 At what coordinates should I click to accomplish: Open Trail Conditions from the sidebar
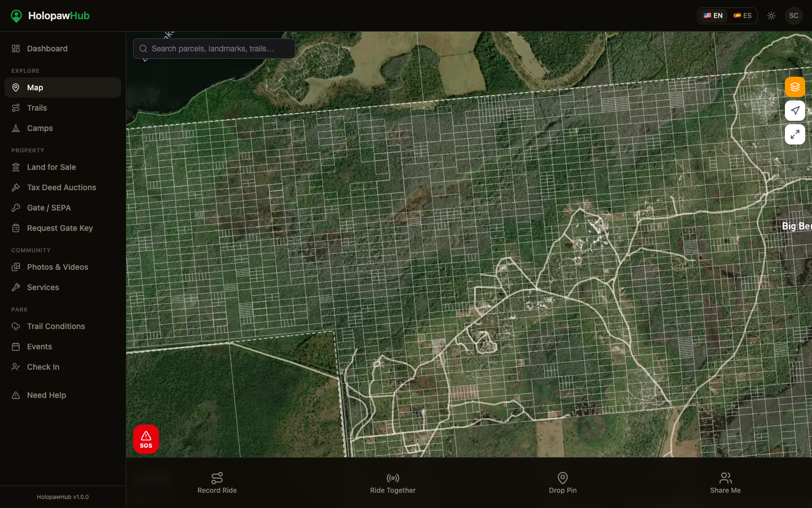coord(56,326)
